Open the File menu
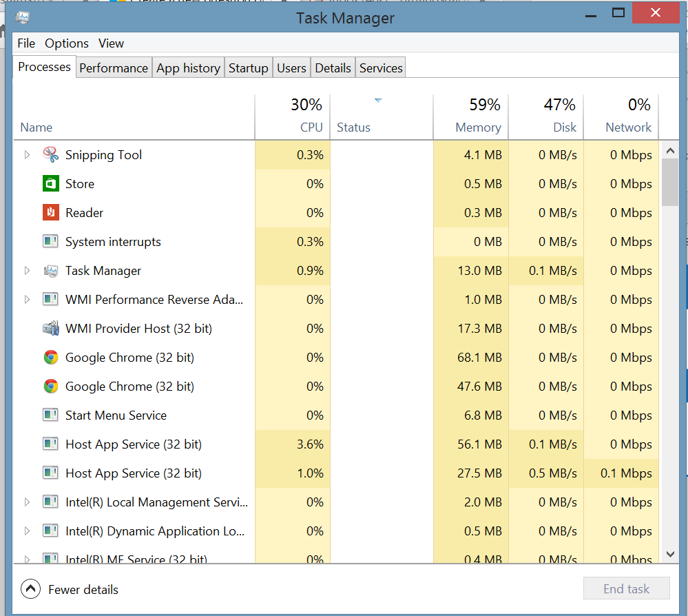This screenshot has width=688, height=616. (26, 43)
